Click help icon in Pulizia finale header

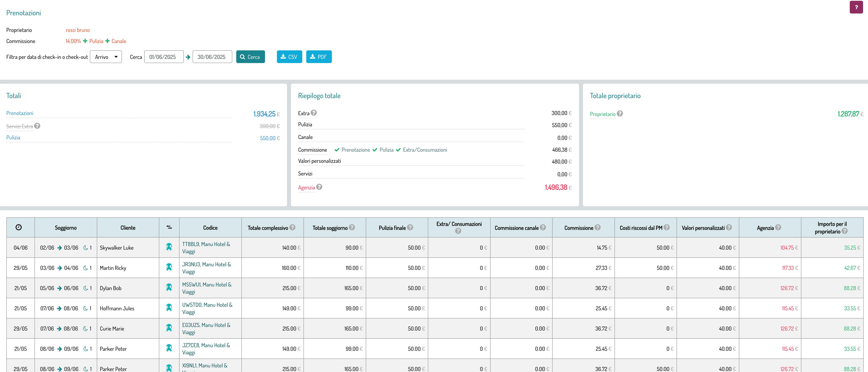[410, 227]
